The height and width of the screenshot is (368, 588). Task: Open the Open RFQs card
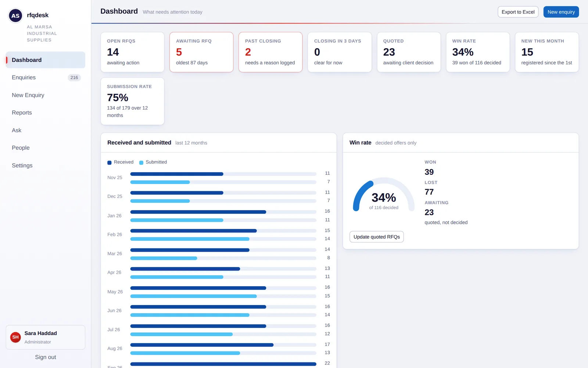click(132, 52)
